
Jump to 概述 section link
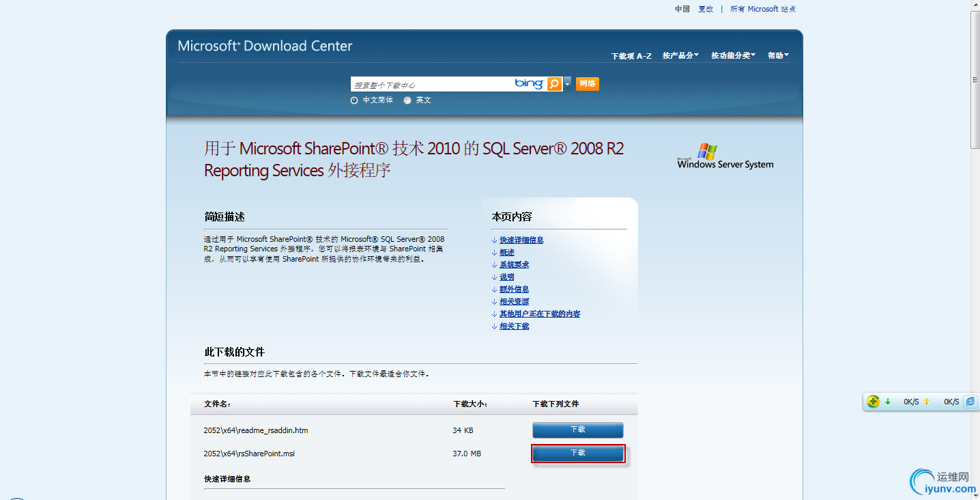[507, 253]
